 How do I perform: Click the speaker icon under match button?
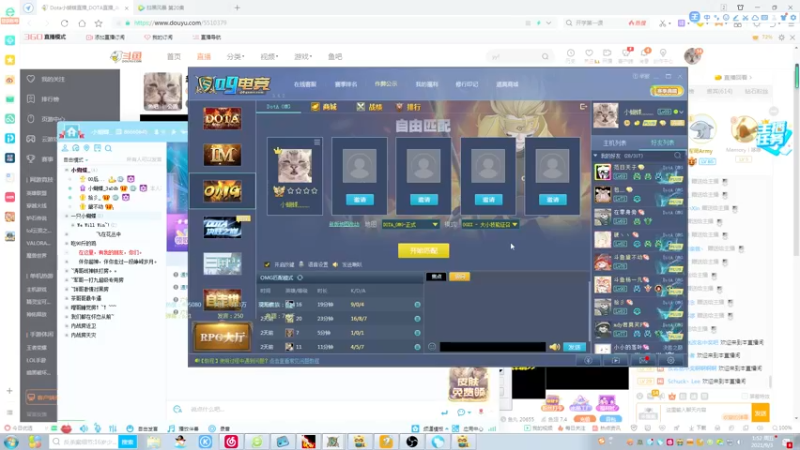[335, 264]
